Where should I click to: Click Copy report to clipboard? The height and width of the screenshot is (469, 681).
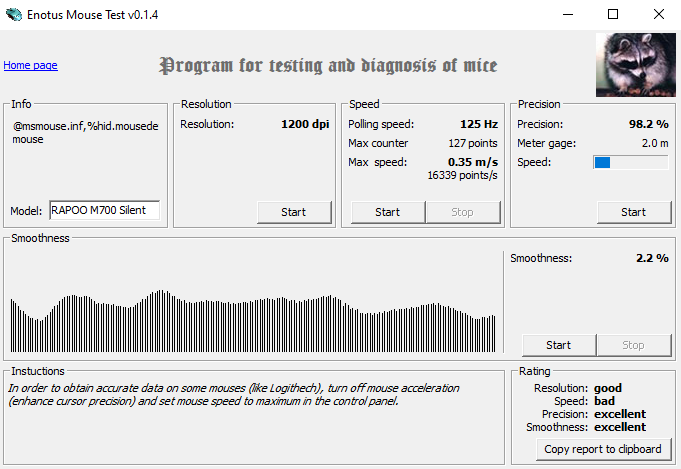click(603, 449)
